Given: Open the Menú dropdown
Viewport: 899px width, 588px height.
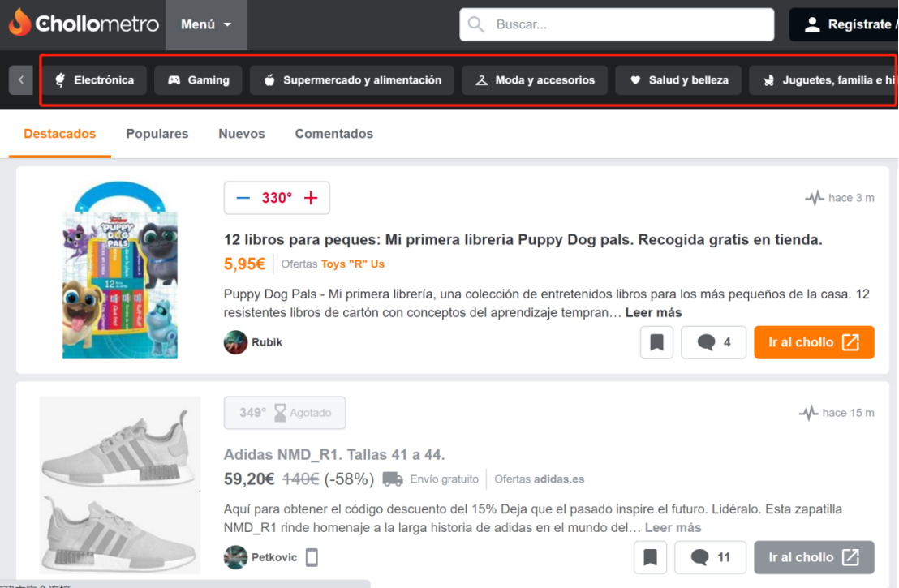Looking at the screenshot, I should click(206, 24).
